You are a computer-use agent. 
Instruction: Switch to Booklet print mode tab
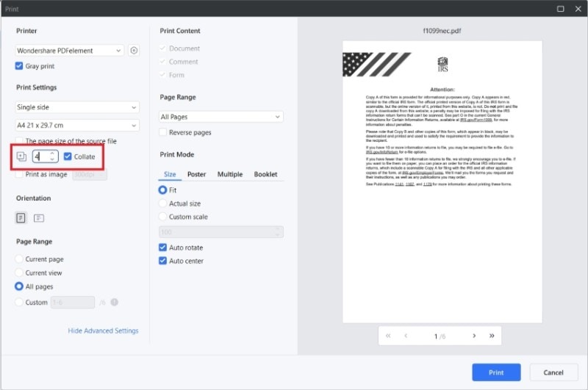click(265, 174)
